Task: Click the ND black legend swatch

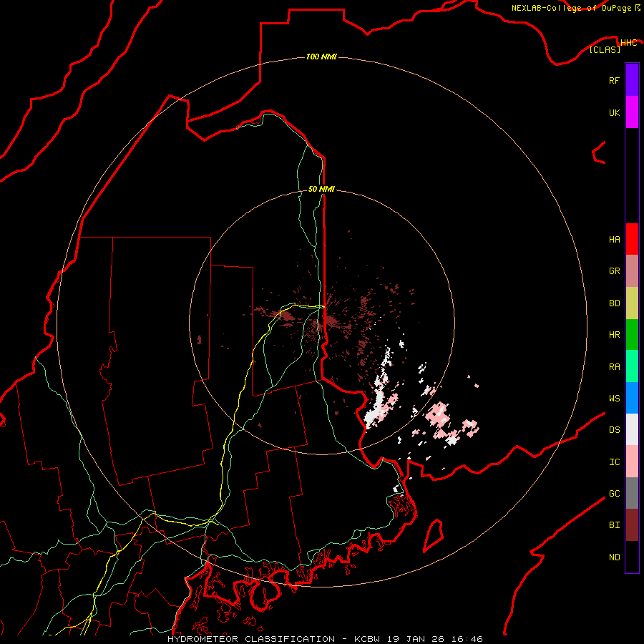Action: 632,557
